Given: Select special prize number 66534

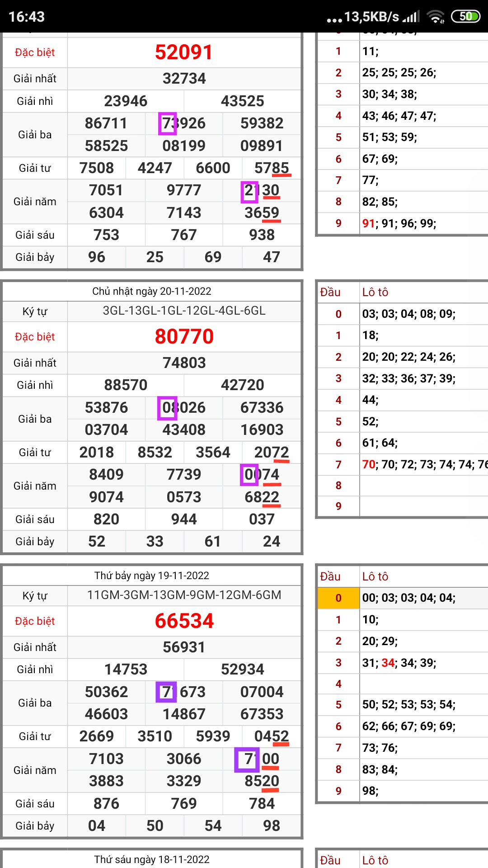Looking at the screenshot, I should coord(184,621).
